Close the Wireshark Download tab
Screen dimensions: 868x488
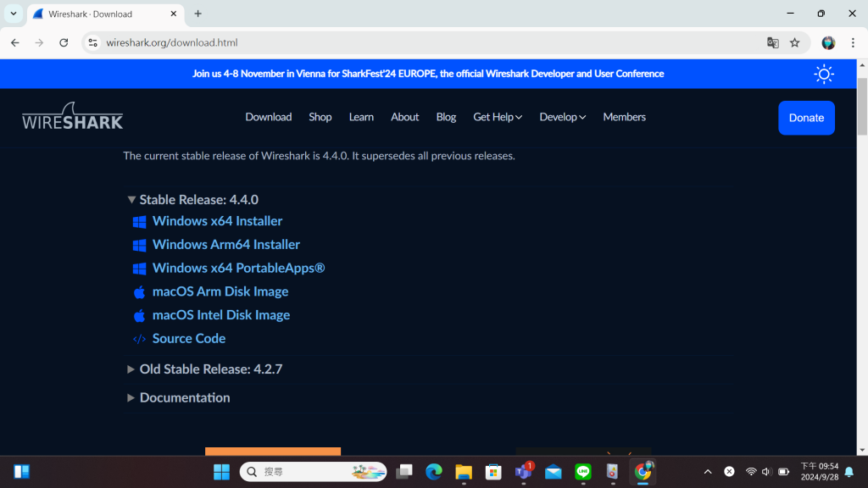(x=173, y=14)
